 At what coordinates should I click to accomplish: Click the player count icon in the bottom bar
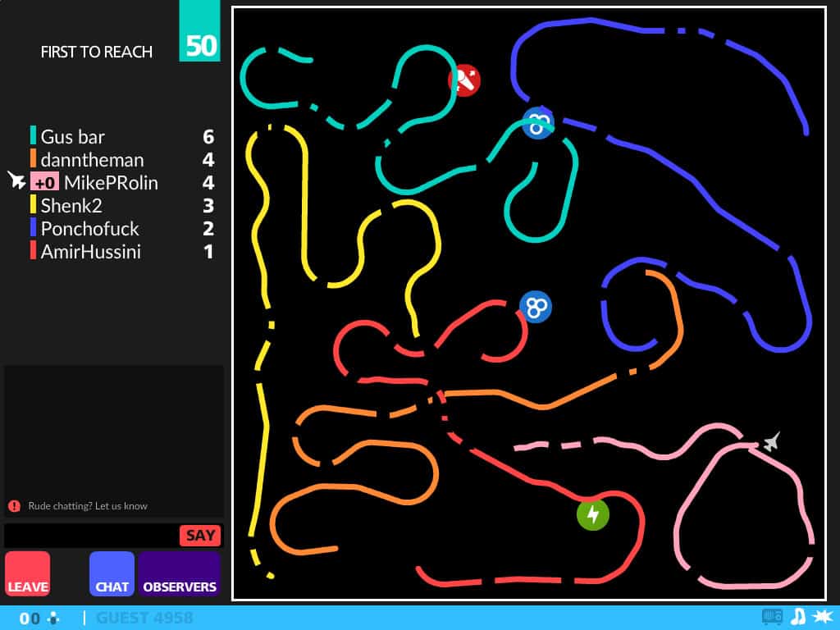[52, 618]
